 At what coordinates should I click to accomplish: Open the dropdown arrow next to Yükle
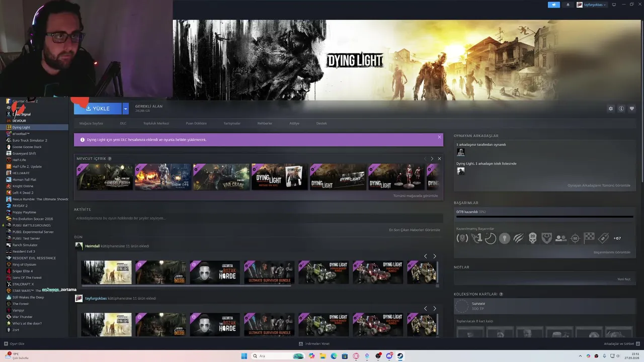pyautogui.click(x=125, y=109)
